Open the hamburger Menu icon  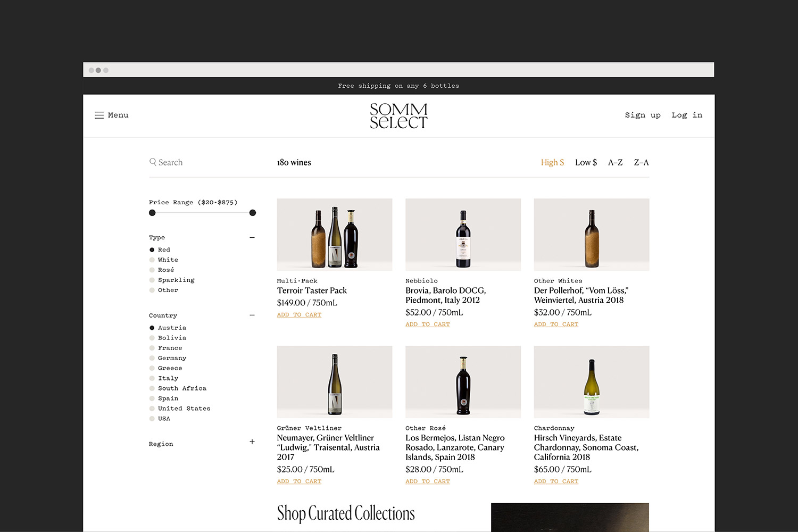99,115
